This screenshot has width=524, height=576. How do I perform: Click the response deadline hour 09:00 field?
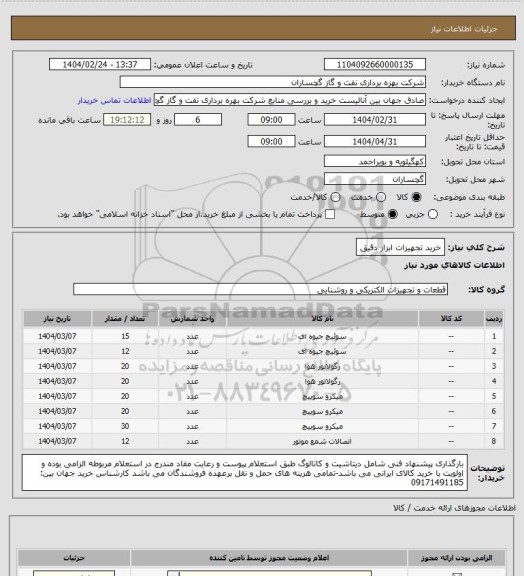pos(272,120)
